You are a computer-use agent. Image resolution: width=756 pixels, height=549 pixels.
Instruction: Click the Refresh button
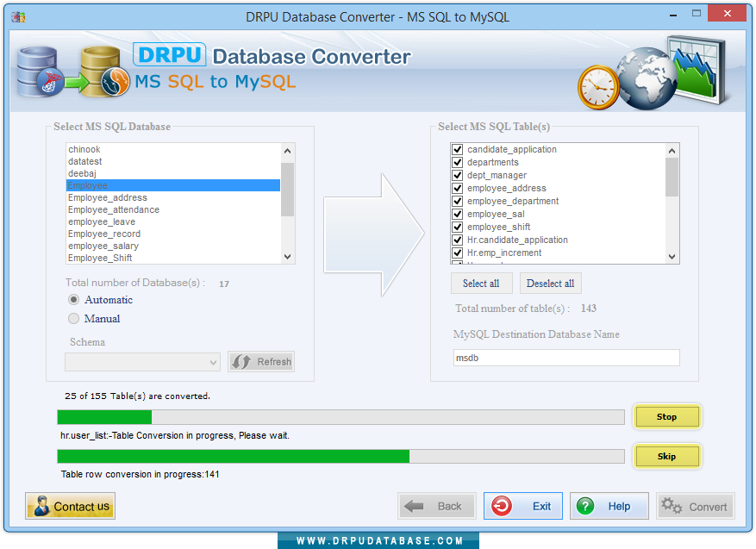[261, 361]
